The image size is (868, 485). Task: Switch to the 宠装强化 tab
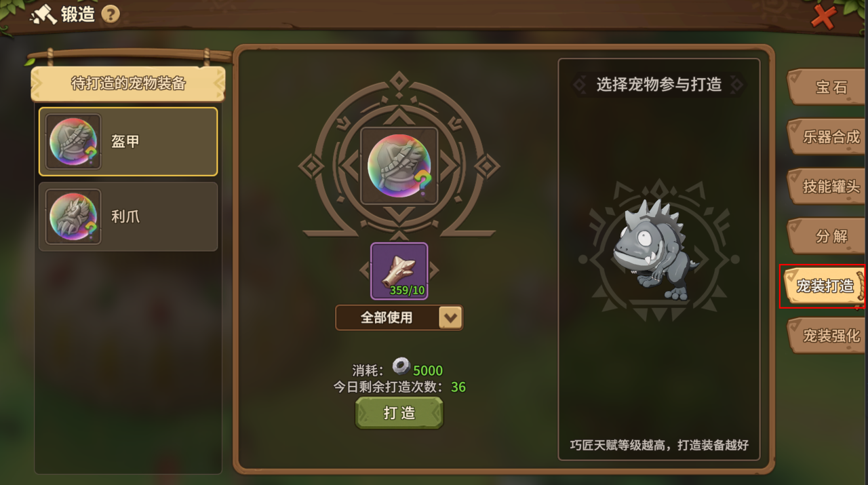click(x=830, y=336)
